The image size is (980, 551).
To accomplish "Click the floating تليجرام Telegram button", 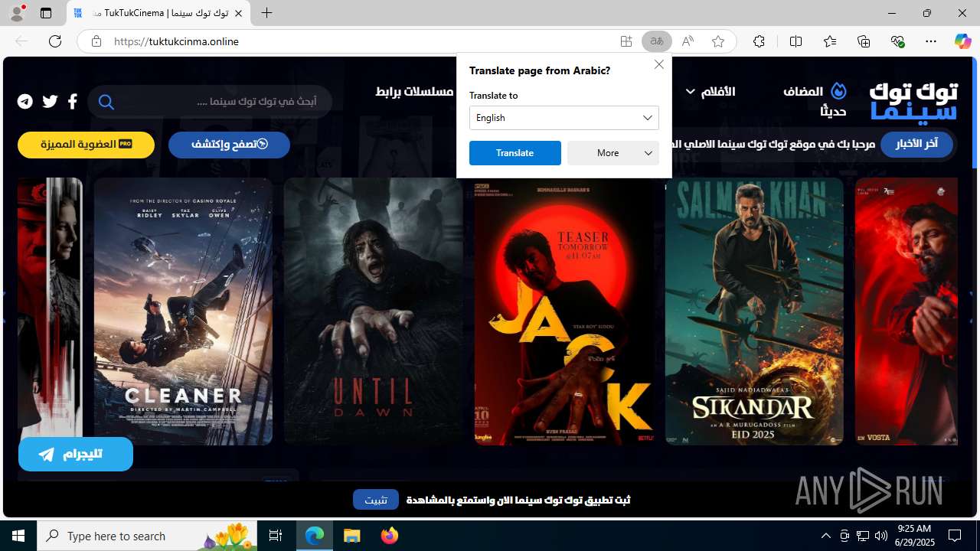I will pyautogui.click(x=76, y=455).
